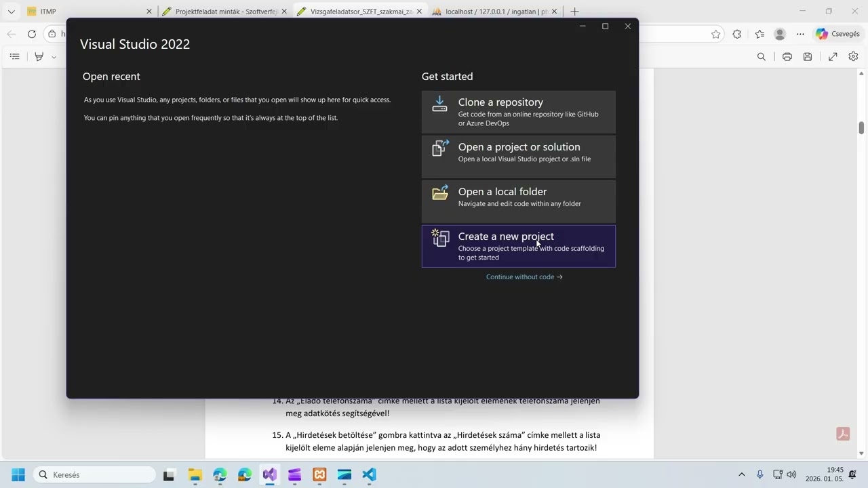This screenshot has height=488, width=868.
Task: Open the PDF search magnifier
Action: [x=762, y=57]
